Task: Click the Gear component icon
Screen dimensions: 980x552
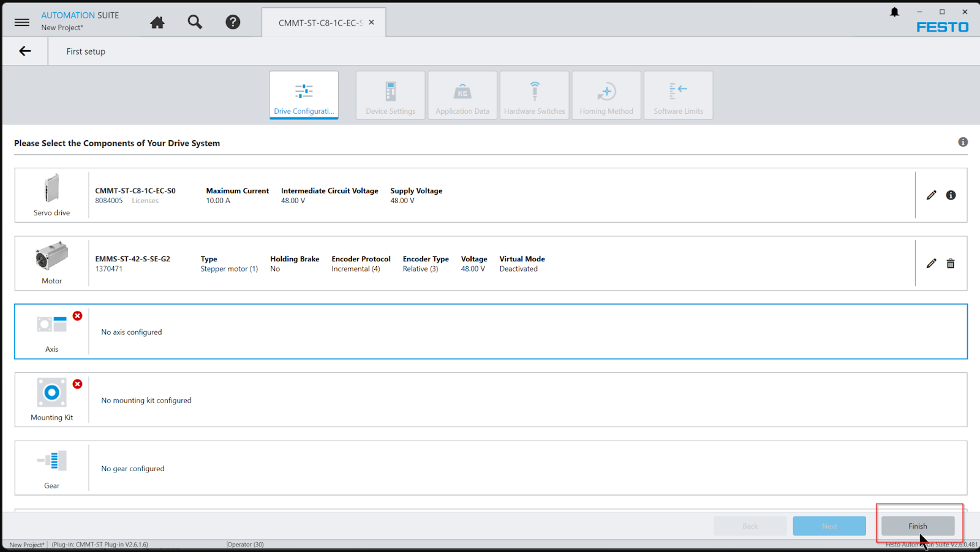Action: tap(51, 460)
